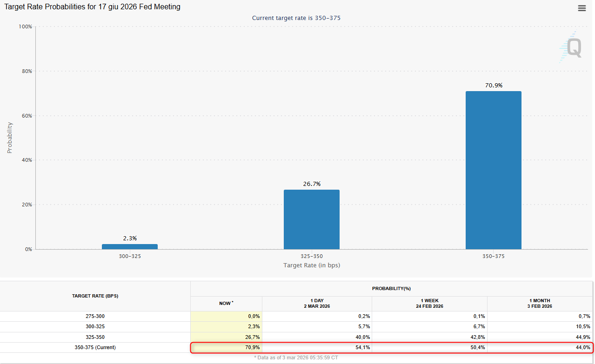
Task: Select the 26.7% data label above the bar
Action: [311, 184]
